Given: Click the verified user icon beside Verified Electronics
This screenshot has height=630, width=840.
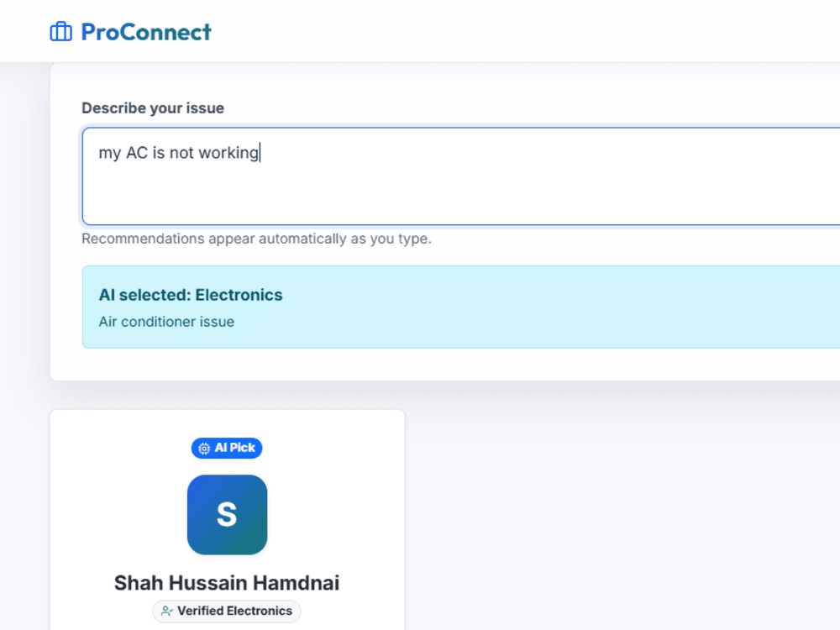Looking at the screenshot, I should click(166, 612).
